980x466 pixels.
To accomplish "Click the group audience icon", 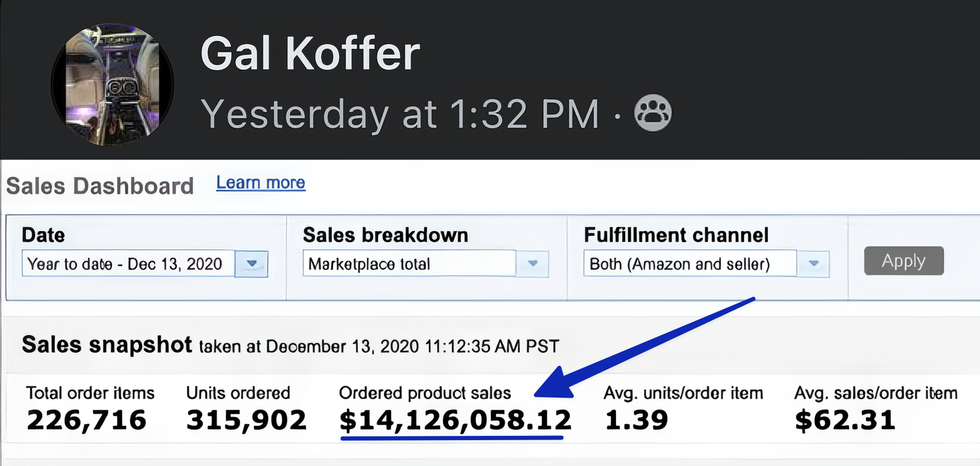I will (652, 113).
